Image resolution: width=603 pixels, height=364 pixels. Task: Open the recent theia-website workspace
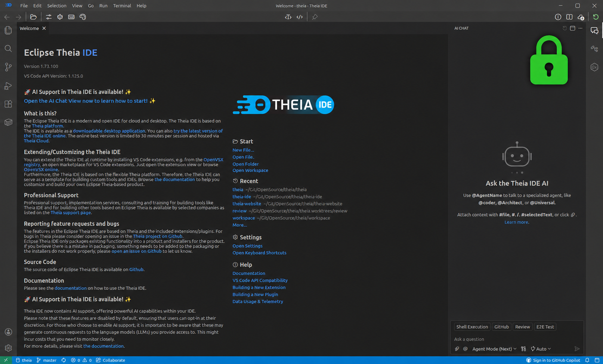pos(247,204)
